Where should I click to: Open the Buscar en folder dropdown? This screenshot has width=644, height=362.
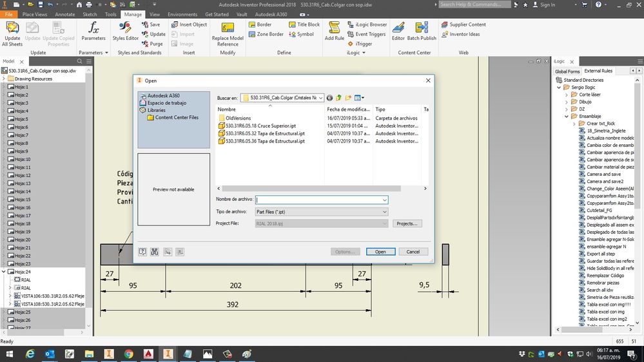(320, 98)
